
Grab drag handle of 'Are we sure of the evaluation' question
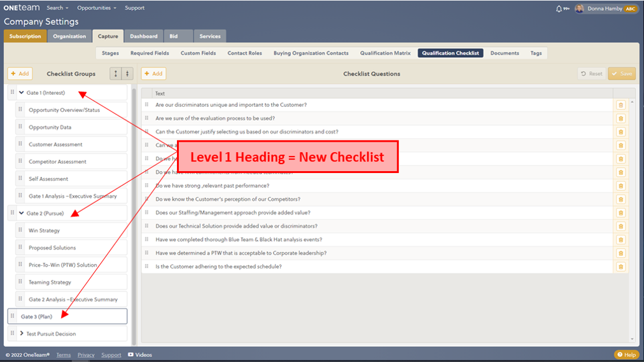pos(146,118)
